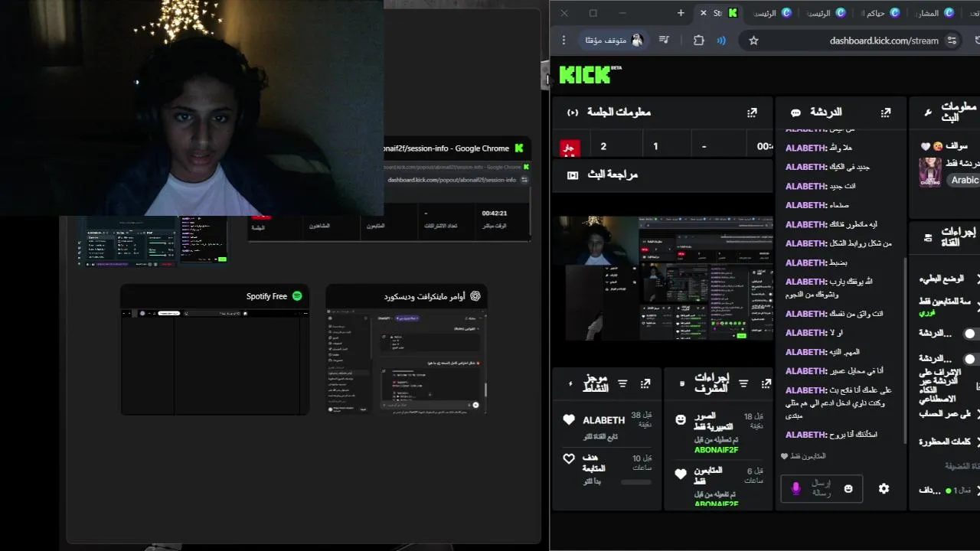980x551 pixels.
Task: Open the paused Chrome profile button
Action: point(613,41)
